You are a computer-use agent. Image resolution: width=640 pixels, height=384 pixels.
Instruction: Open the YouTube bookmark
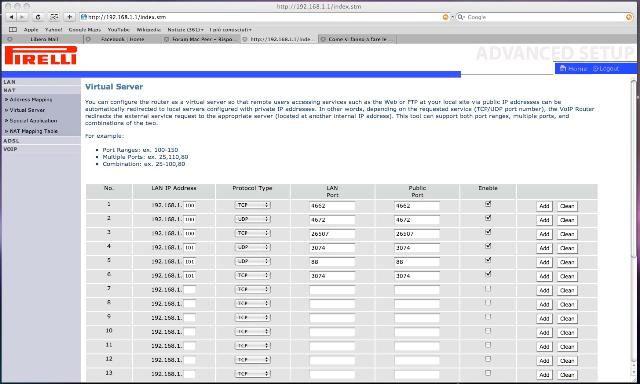tap(118, 30)
